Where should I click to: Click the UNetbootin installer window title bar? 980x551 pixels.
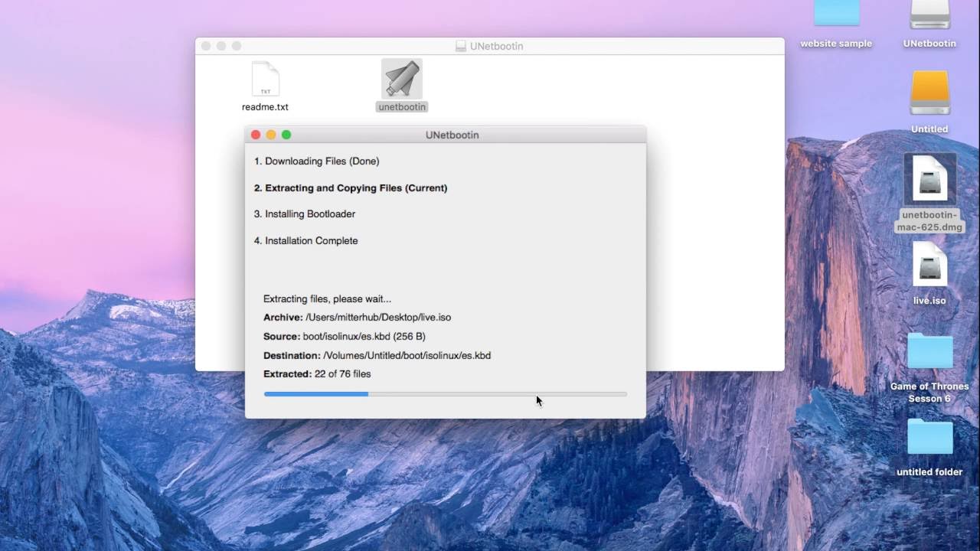tap(446, 135)
